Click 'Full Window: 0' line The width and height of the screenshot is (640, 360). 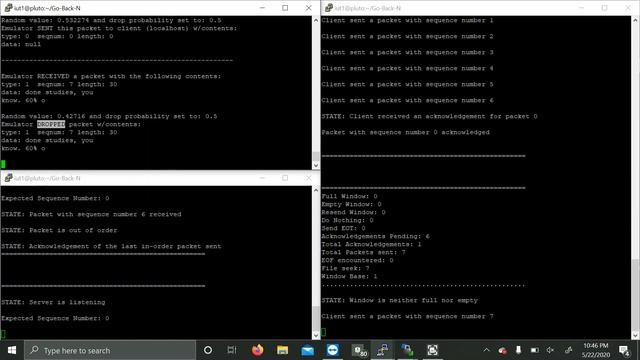349,196
